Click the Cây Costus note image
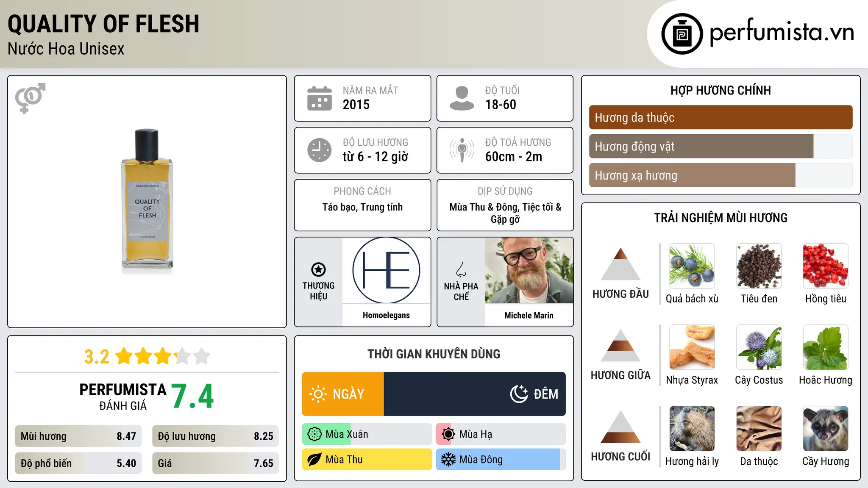Image resolution: width=868 pixels, height=488 pixels. pyautogui.click(x=759, y=347)
